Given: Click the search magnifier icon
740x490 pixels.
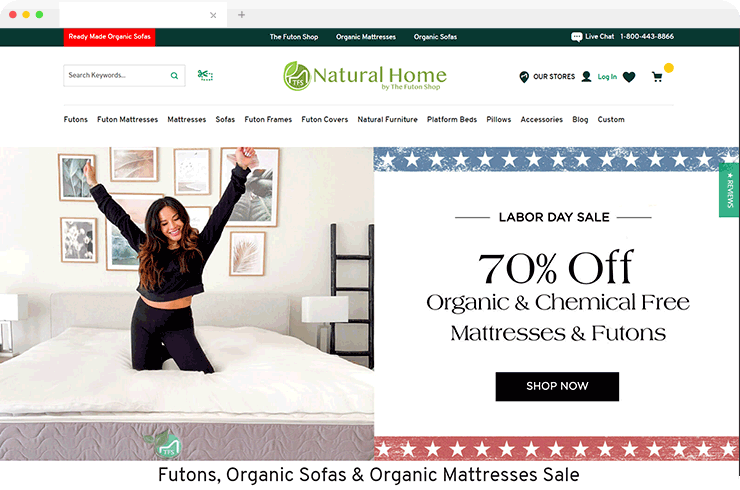Looking at the screenshot, I should point(174,76).
